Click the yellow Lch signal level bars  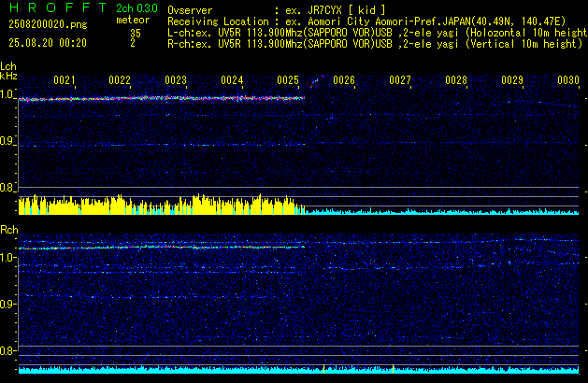click(162, 205)
